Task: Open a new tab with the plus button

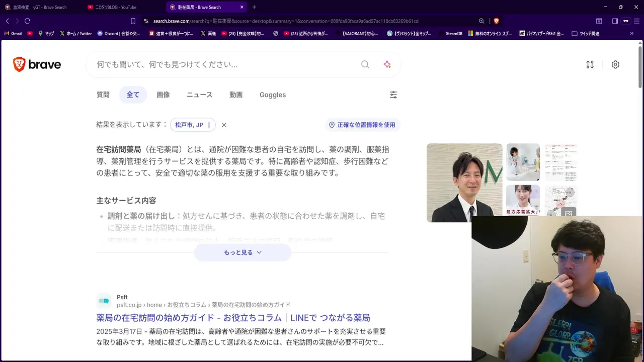Action: pos(254,7)
